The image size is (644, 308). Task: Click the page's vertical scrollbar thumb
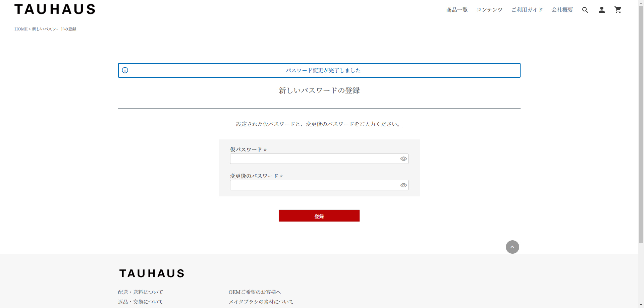[x=641, y=124]
